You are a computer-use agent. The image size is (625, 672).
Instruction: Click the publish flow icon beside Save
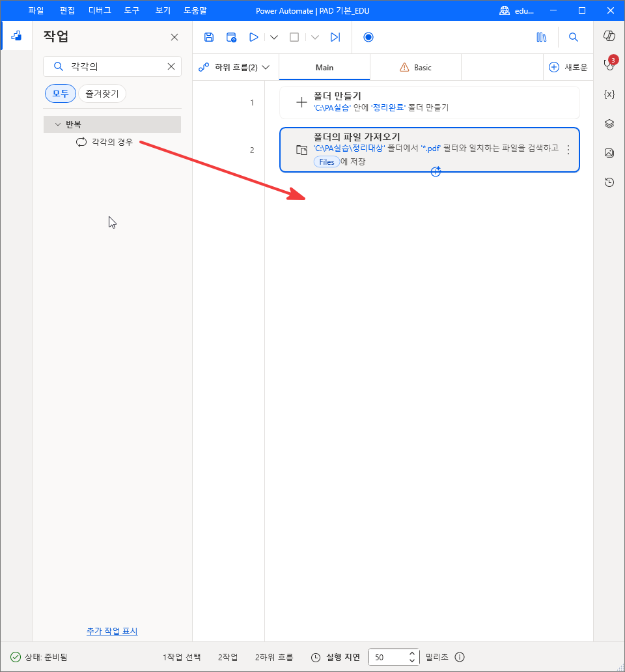[231, 37]
